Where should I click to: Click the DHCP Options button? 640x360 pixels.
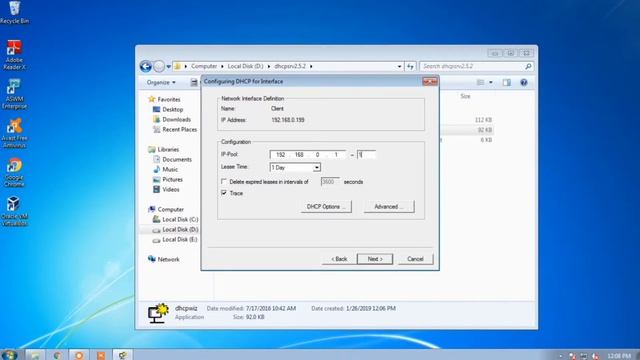[x=326, y=207]
